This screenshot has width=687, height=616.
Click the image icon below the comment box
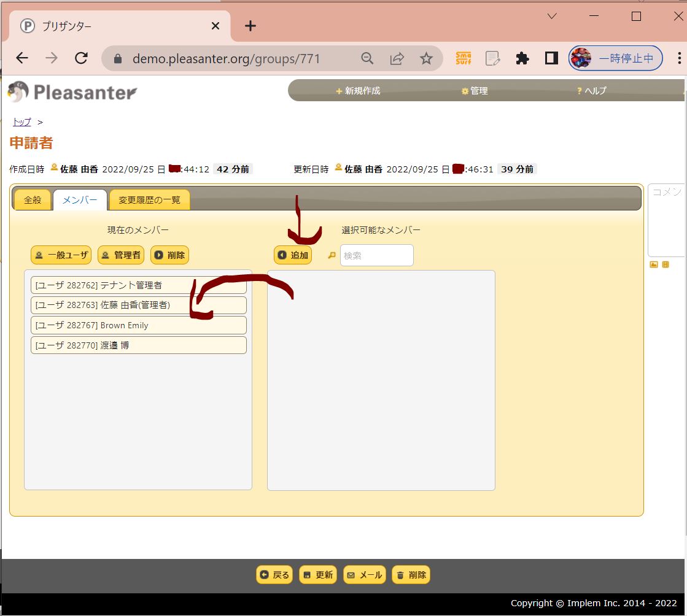(654, 264)
